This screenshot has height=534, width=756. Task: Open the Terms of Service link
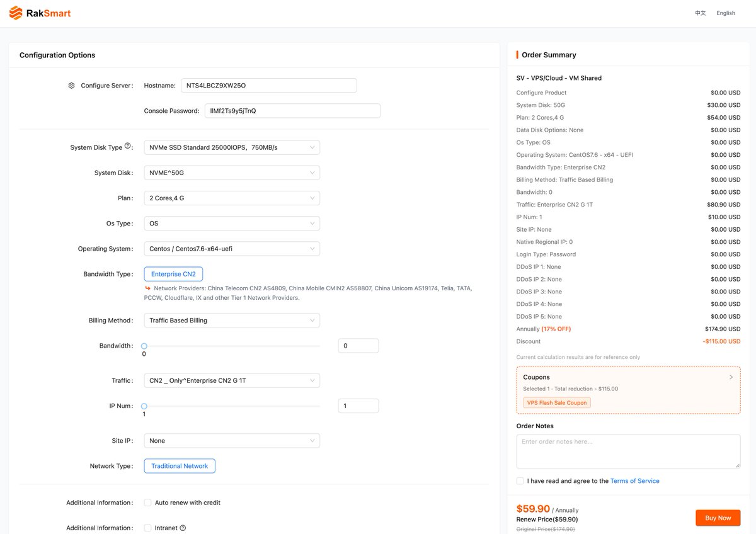(x=635, y=481)
